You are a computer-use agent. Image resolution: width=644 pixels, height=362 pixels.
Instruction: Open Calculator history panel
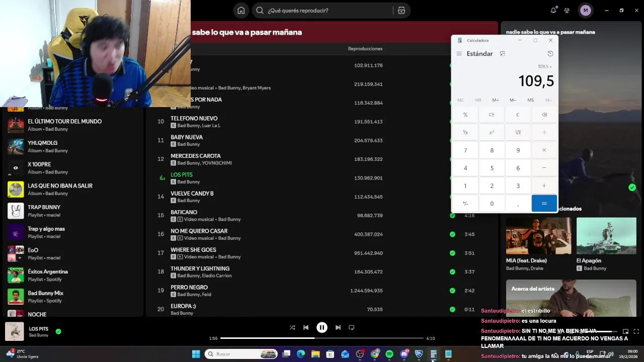pos(550,54)
